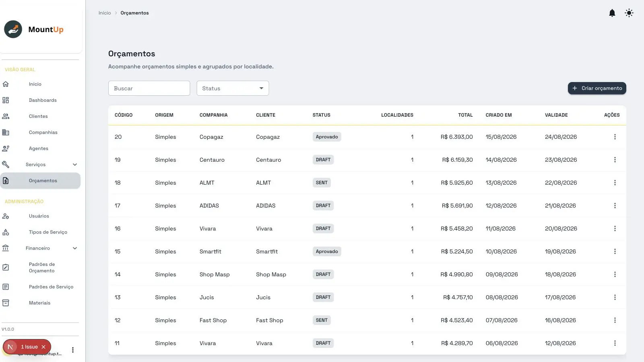The image size is (644, 362).
Task: Sort by TOTAL column header
Action: coord(465,115)
